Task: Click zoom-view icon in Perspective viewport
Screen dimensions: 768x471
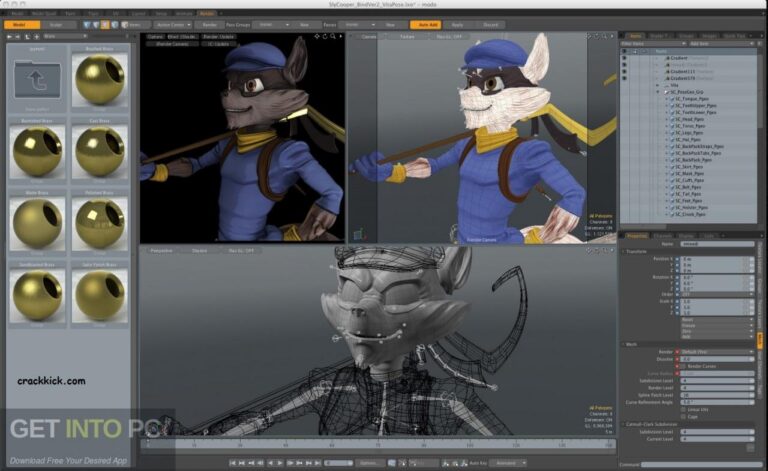Action: coord(605,250)
